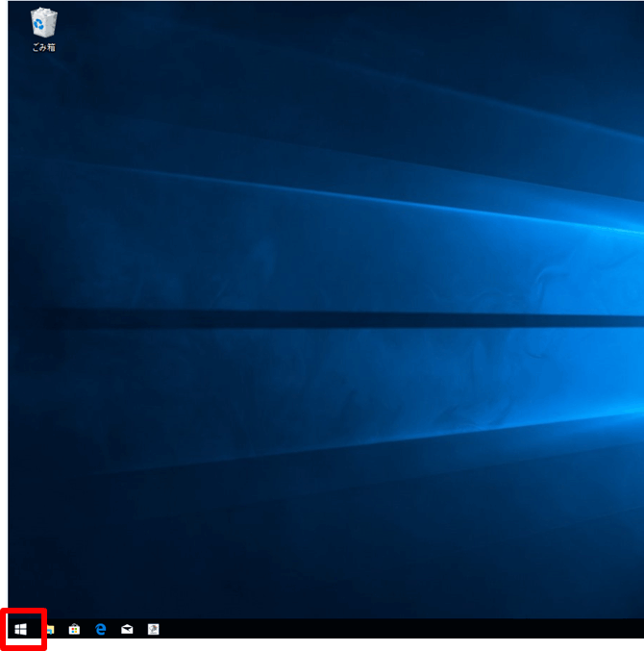
Task: Open the Windows Start menu
Action: pos(21,630)
